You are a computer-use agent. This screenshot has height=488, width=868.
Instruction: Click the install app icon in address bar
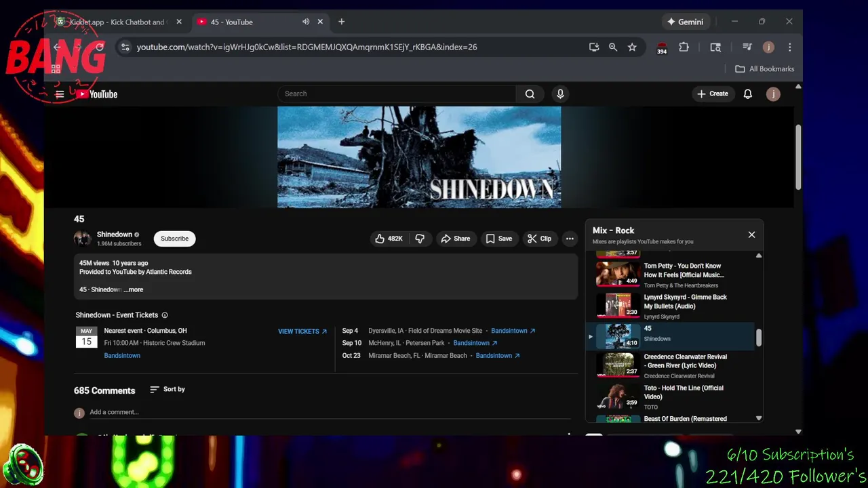click(594, 47)
